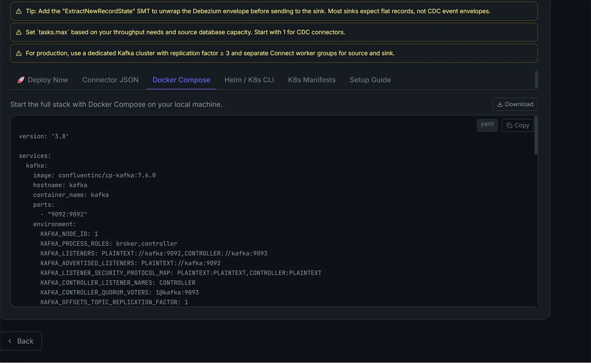591x364 pixels.
Task: Click the KAFKA_LISTENER_SECURITY_PROTOCOL_MAP line
Action: click(181, 273)
